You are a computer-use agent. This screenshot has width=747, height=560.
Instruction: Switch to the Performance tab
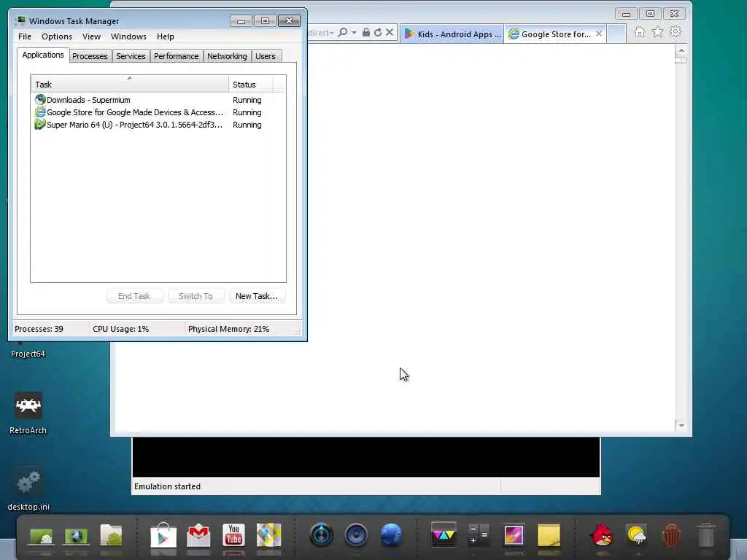[177, 56]
